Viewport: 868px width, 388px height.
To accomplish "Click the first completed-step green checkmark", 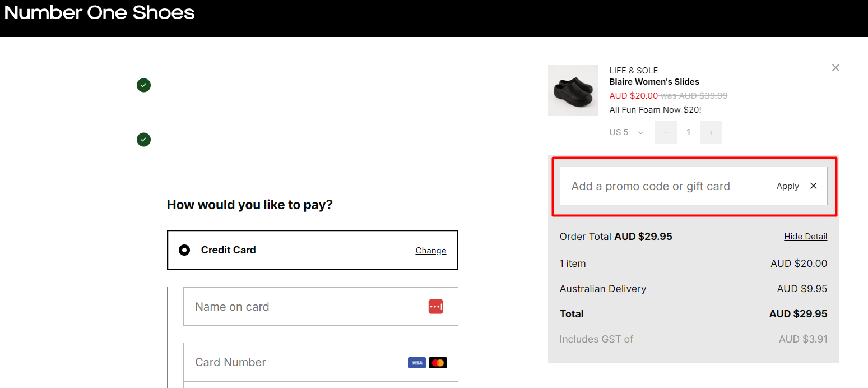I will 143,85.
